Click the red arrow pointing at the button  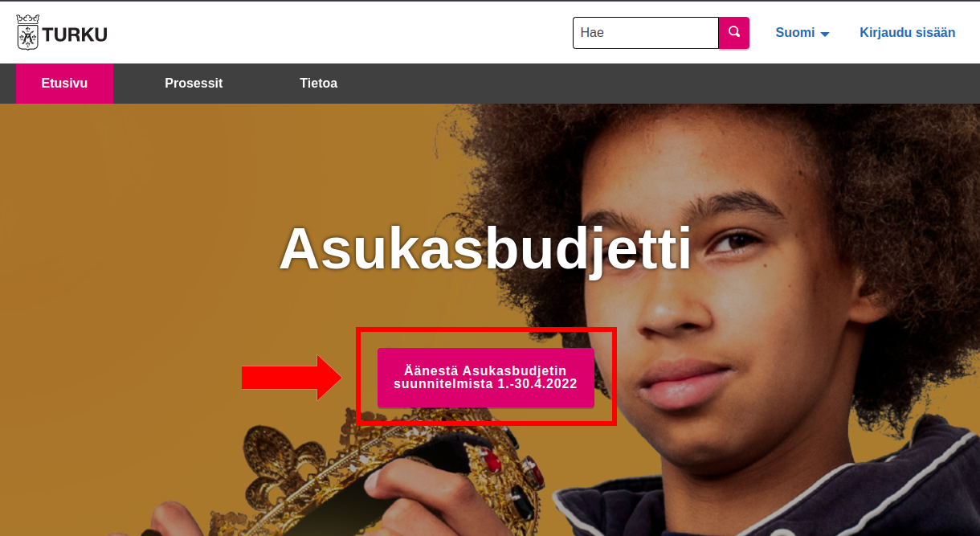point(292,377)
